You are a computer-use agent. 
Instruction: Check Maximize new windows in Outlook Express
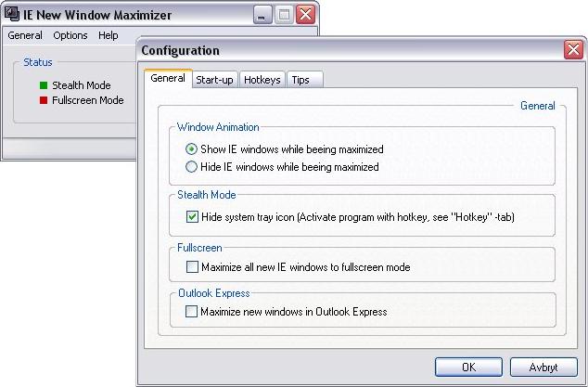[x=191, y=312]
